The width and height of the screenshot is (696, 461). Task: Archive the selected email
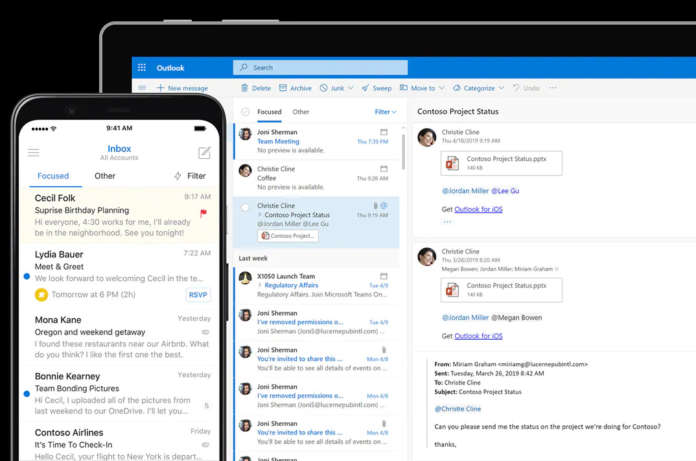point(295,88)
